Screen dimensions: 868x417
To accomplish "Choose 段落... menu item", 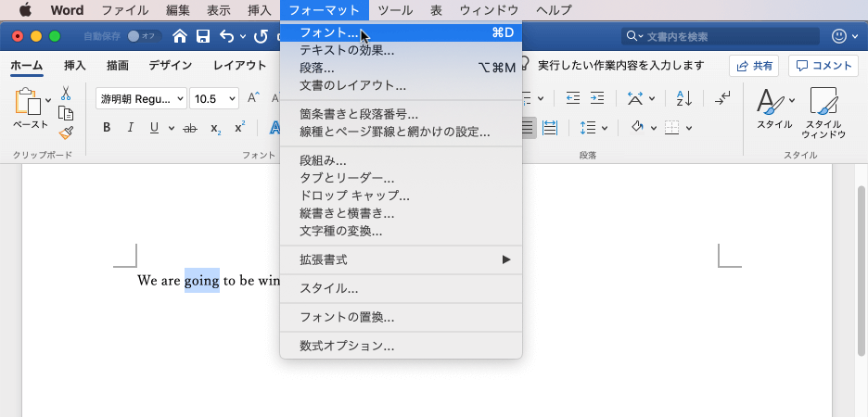I will [x=401, y=68].
